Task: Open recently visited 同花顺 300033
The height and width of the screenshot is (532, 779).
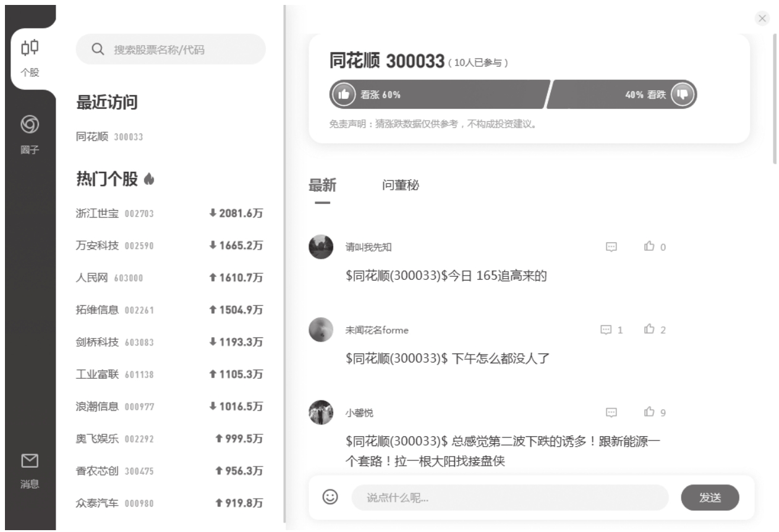Action: point(109,137)
